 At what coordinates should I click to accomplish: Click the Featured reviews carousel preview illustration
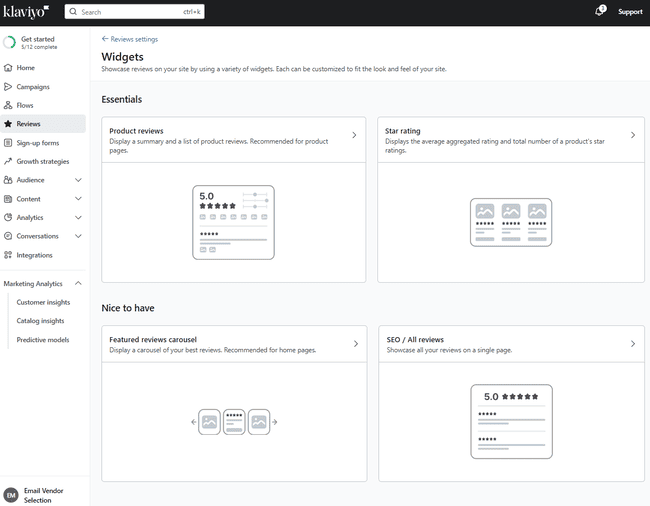[x=234, y=422]
